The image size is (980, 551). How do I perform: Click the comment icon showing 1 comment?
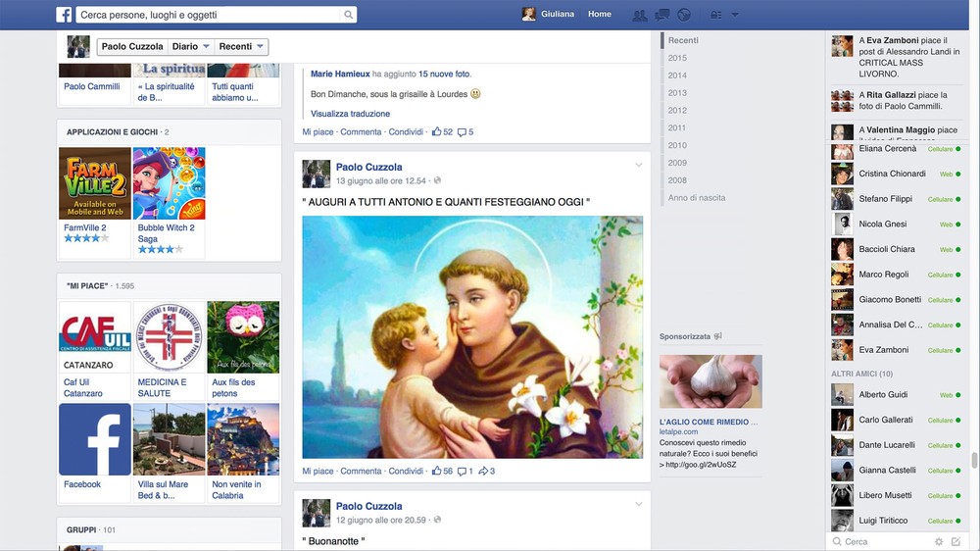(462, 472)
